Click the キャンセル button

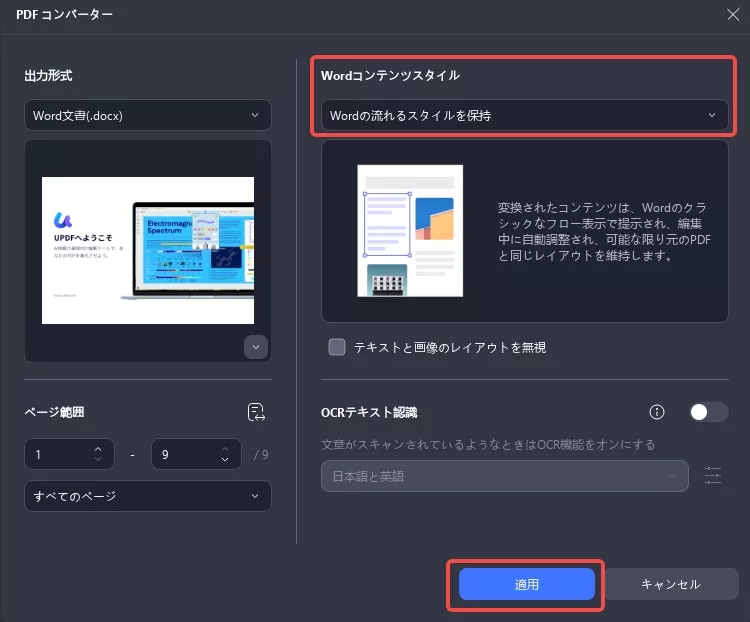(x=671, y=584)
